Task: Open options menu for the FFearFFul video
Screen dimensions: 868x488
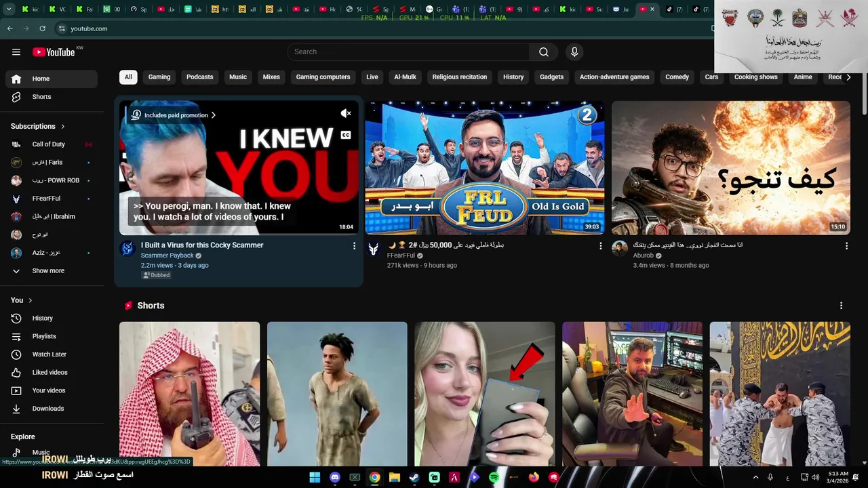Action: click(x=600, y=246)
